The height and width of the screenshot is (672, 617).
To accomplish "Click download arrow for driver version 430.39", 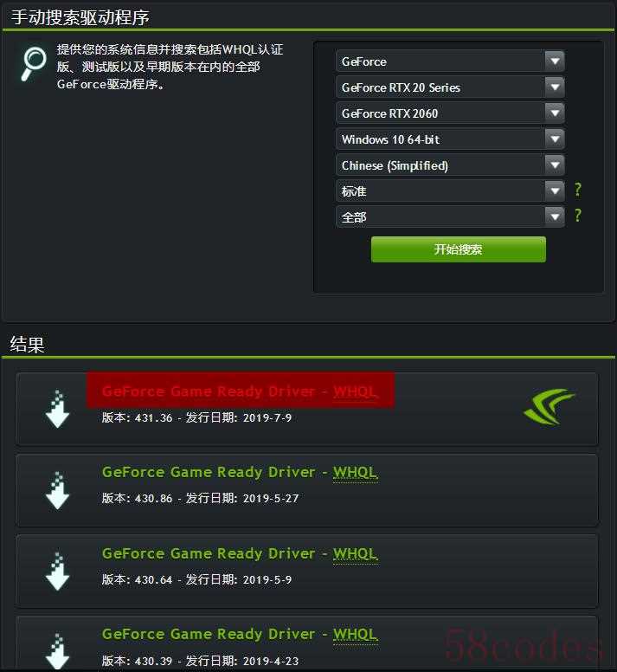I will click(57, 651).
